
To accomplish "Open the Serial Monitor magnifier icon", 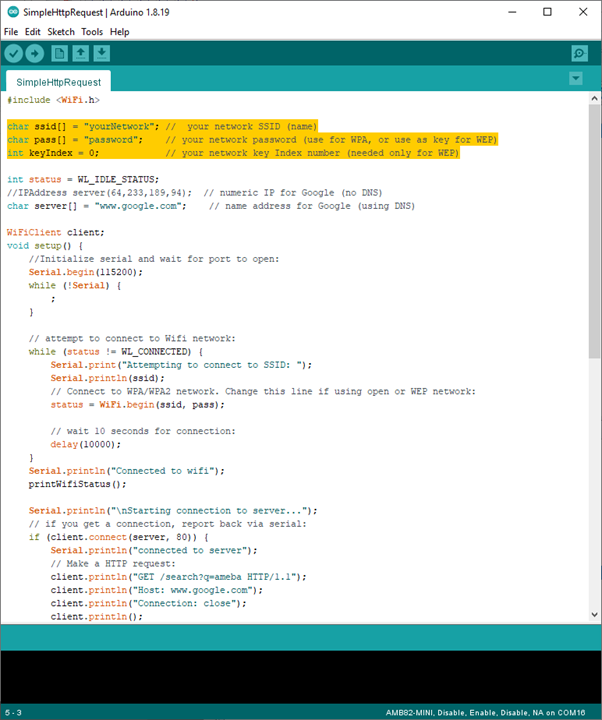I will pos(579,53).
